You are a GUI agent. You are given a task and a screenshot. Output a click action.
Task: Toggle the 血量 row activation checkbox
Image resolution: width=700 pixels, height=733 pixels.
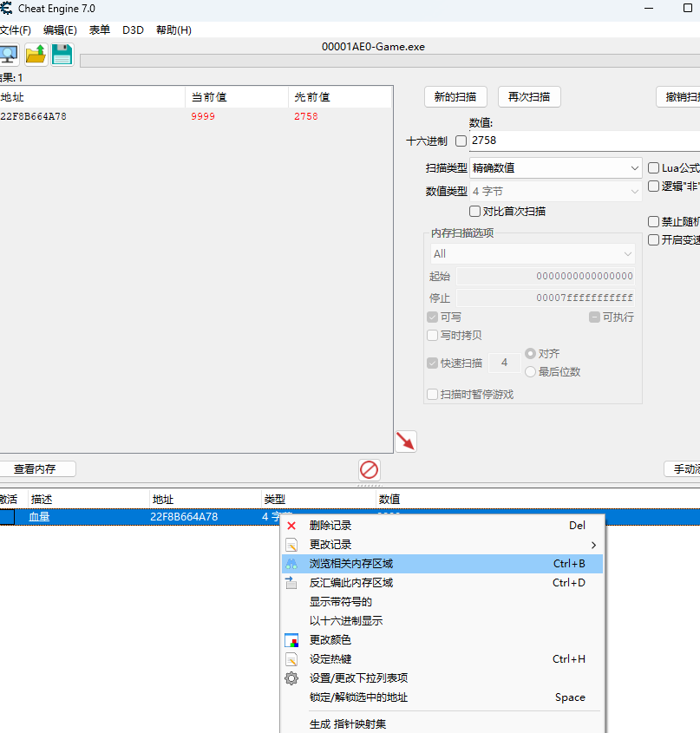pyautogui.click(x=7, y=517)
